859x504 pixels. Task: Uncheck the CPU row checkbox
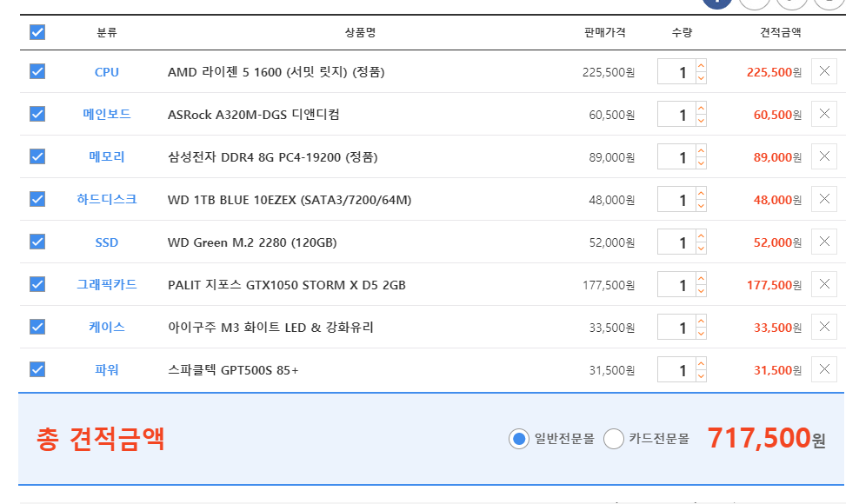pyautogui.click(x=37, y=71)
